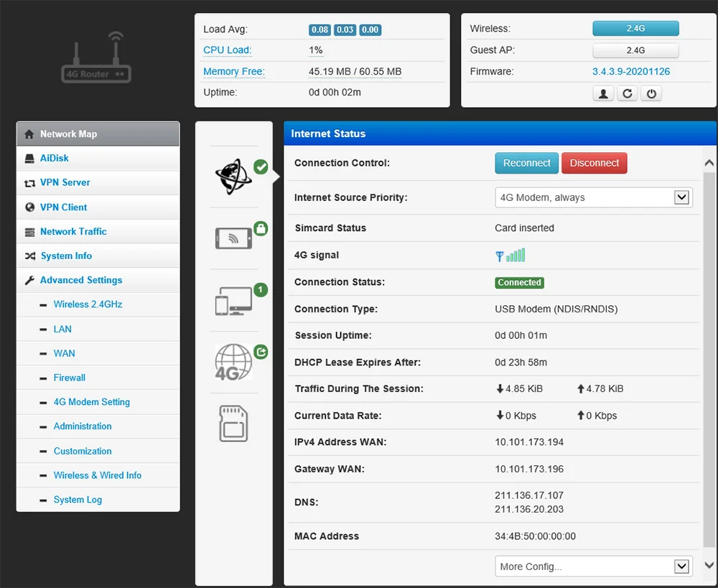The image size is (718, 588).
Task: Open the More Config dropdown
Action: point(594,566)
